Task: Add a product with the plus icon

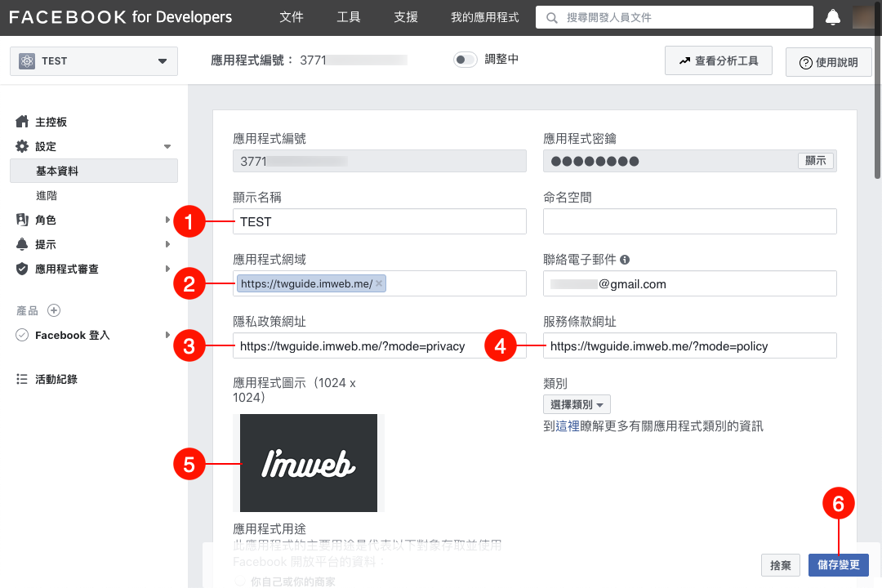Action: click(x=54, y=310)
